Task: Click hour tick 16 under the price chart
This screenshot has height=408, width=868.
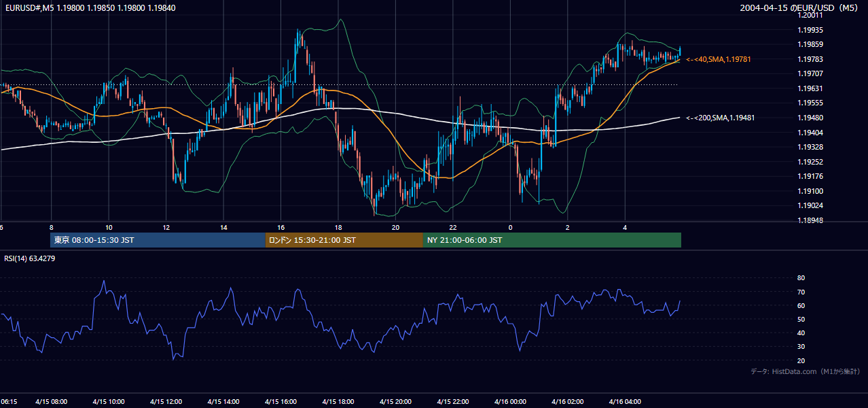Action: tap(281, 228)
